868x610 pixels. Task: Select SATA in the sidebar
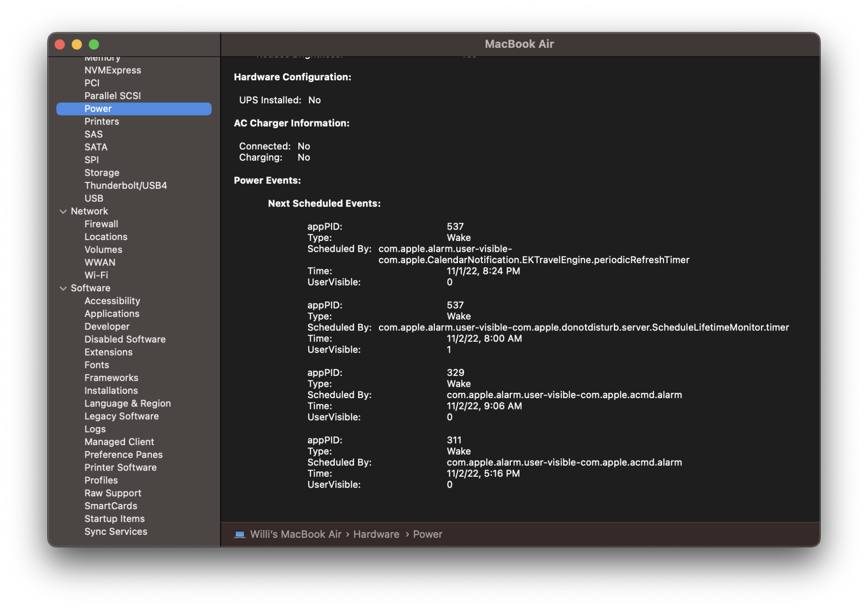click(x=96, y=147)
